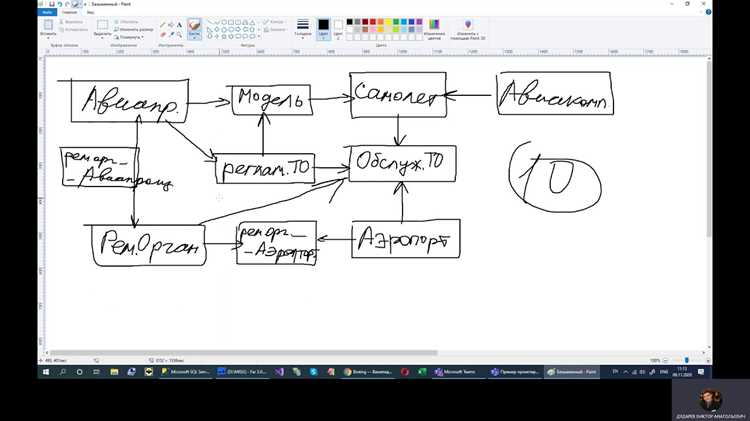Click the vertical canvas scrollbar
750x421 pixels.
click(x=708, y=148)
